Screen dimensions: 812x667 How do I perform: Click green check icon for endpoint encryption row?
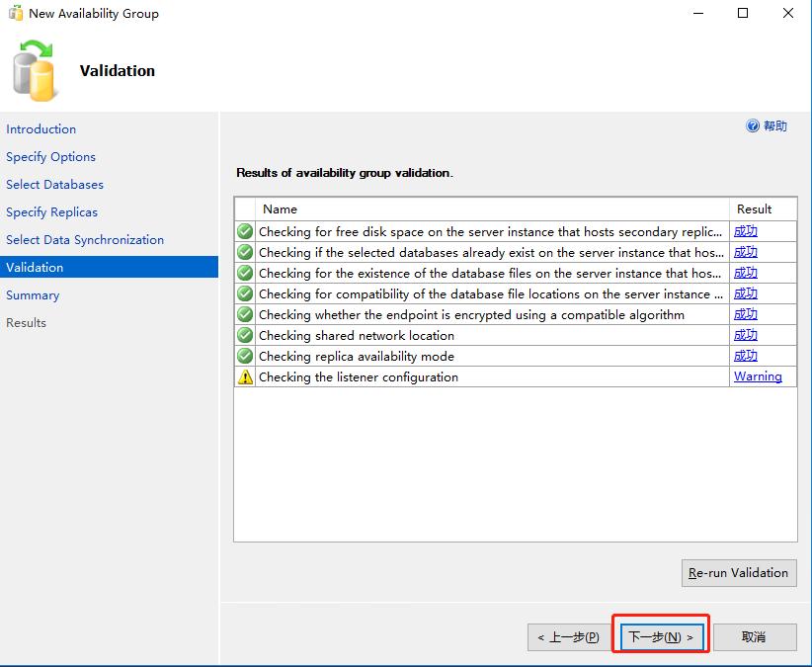coord(245,314)
